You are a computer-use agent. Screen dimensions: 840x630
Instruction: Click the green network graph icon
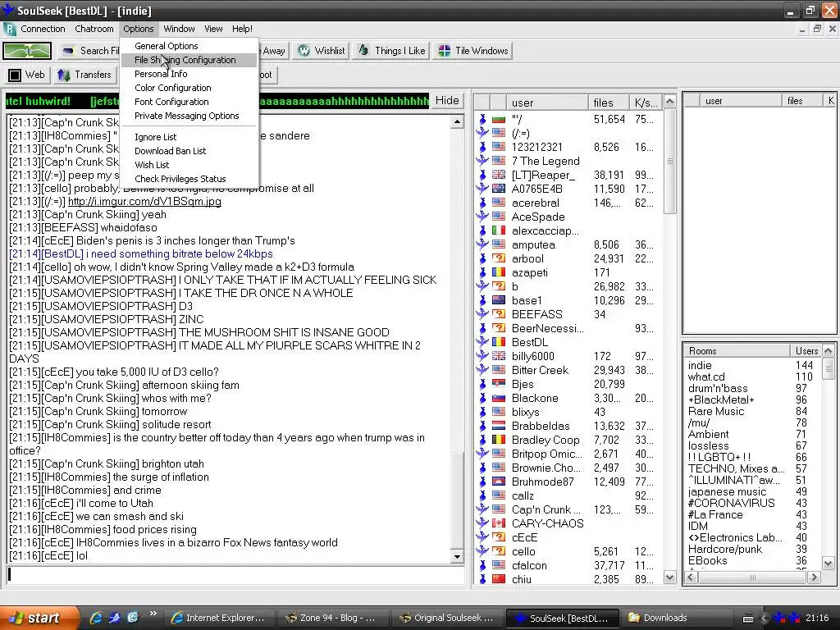point(27,51)
